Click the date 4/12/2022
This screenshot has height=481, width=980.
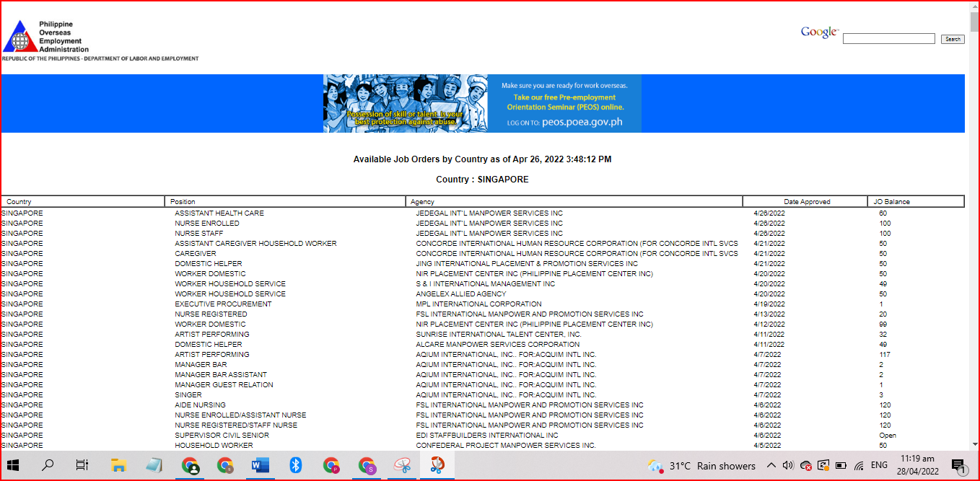tap(768, 325)
